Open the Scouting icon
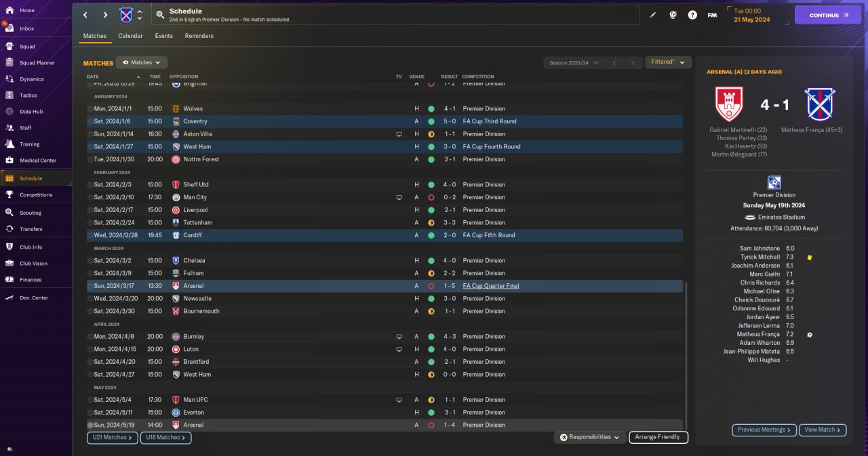This screenshot has width=868, height=456. pos(9,213)
